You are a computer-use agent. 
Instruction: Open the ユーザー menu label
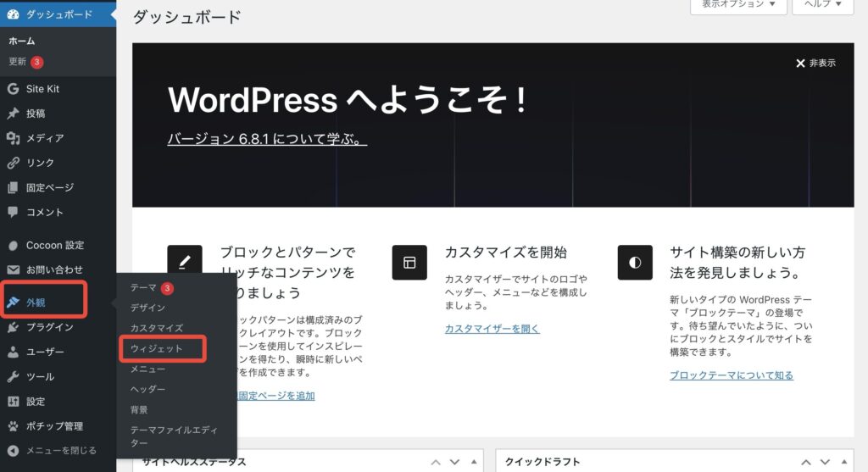click(x=45, y=352)
